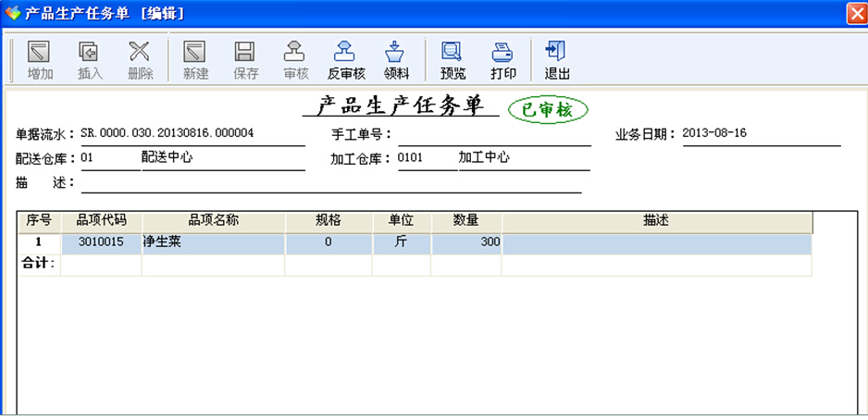Click the 描述 description text field
Screen dimensions: 868x420
coord(330,183)
